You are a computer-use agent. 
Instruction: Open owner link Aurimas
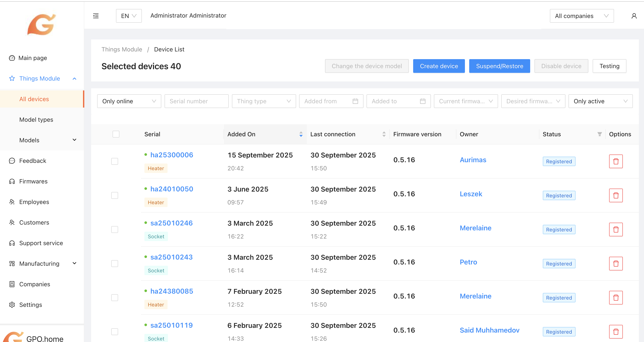point(473,160)
